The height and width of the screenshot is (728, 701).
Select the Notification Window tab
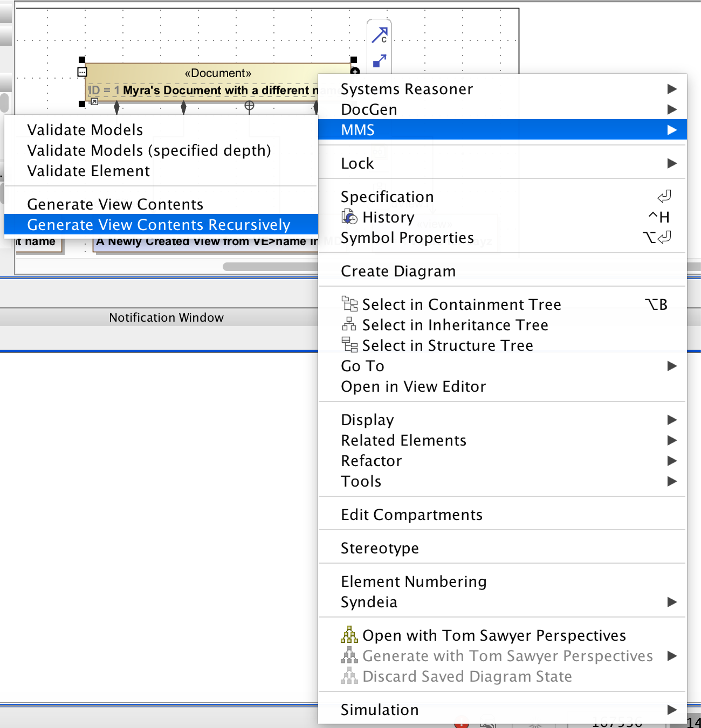tap(166, 317)
